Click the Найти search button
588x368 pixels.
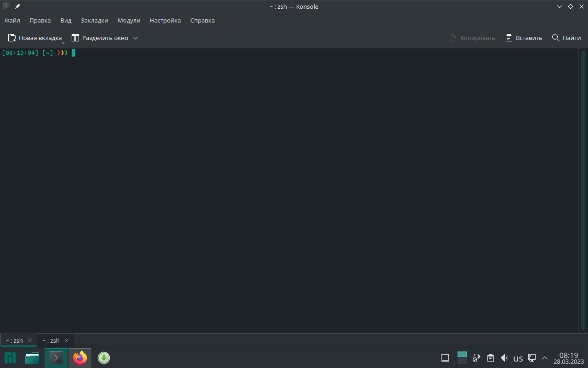pyautogui.click(x=566, y=38)
